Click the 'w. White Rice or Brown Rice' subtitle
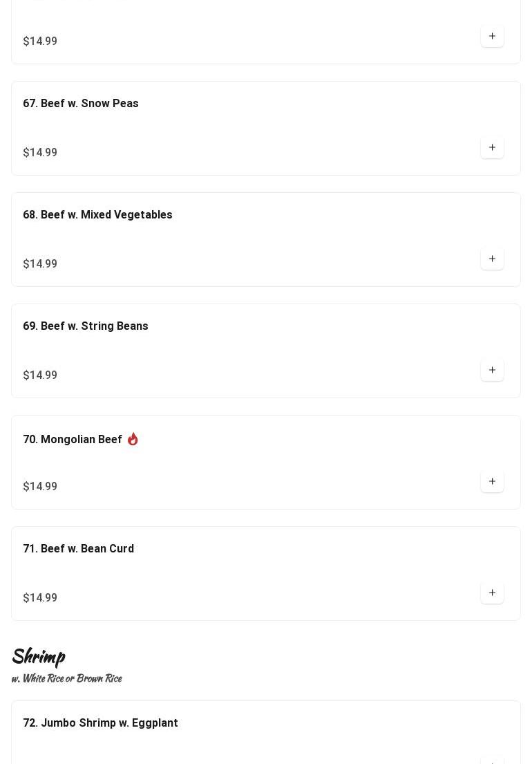Image resolution: width=532 pixels, height=764 pixels. coord(67,678)
